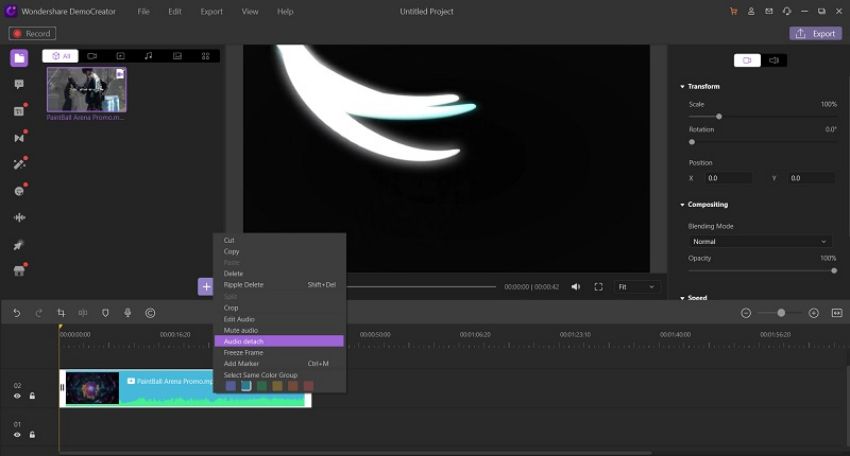Switch to audio properties tab in right panel
This screenshot has height=456, width=850.
(774, 60)
